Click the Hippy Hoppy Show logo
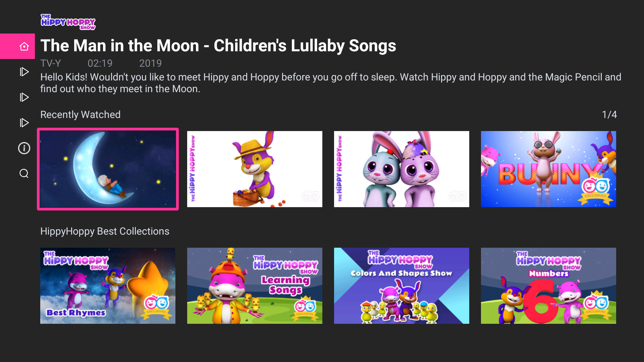 (68, 21)
